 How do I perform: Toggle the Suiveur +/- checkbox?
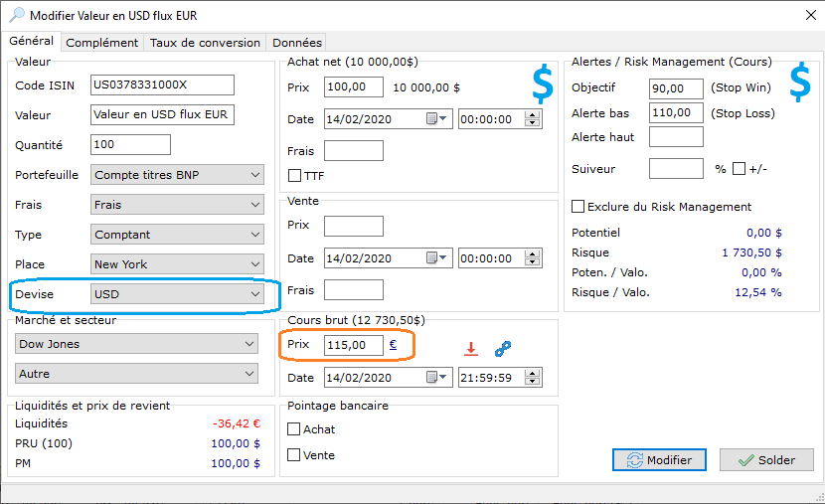739,168
